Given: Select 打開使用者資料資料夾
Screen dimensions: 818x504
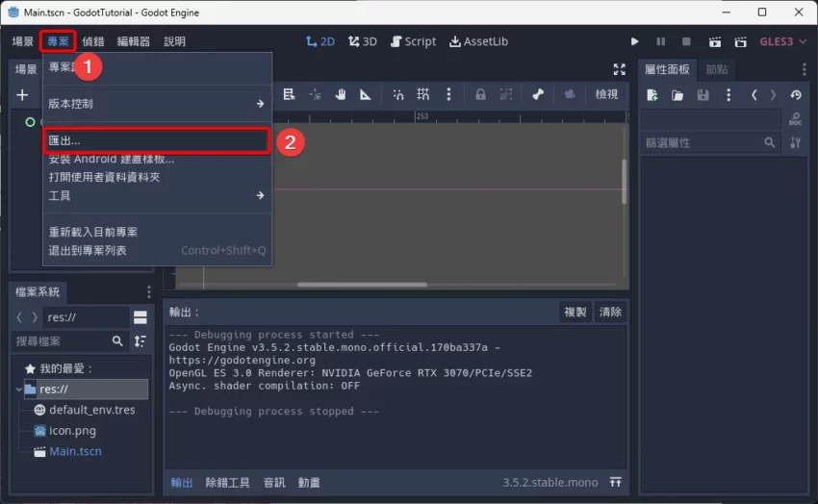Looking at the screenshot, I should click(157, 177).
